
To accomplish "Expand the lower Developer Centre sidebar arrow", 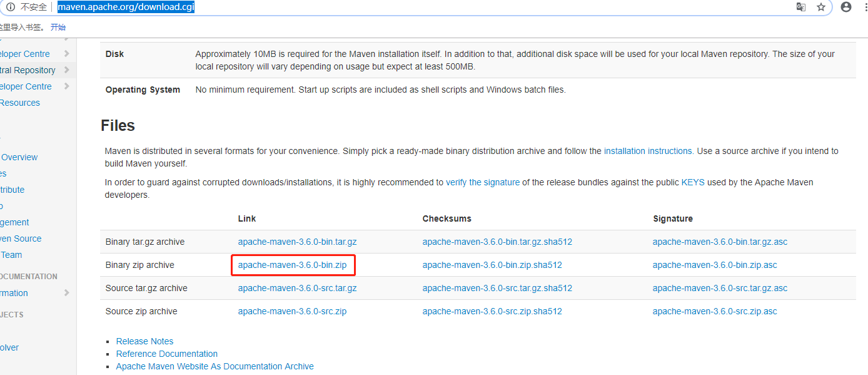I will (x=66, y=86).
